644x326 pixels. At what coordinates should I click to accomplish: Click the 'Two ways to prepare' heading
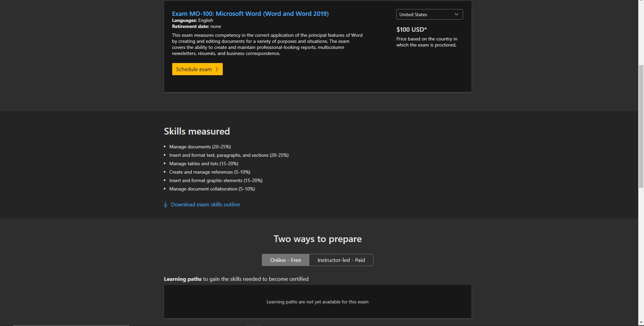coord(317,239)
